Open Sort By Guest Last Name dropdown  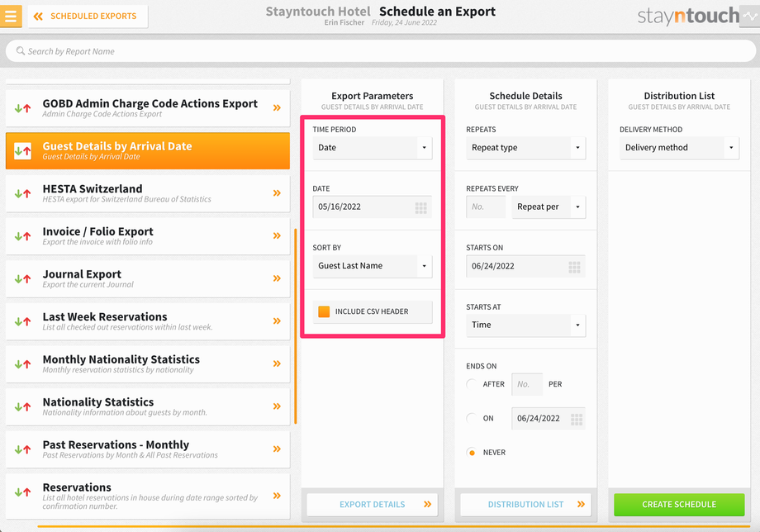373,266
